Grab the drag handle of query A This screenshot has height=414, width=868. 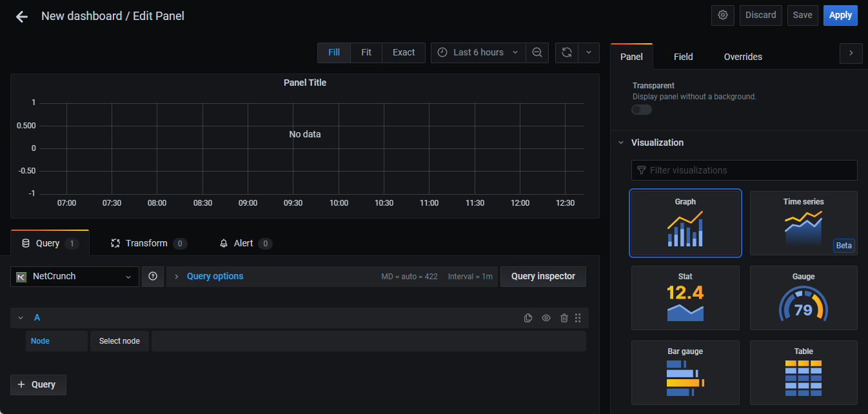(x=578, y=318)
